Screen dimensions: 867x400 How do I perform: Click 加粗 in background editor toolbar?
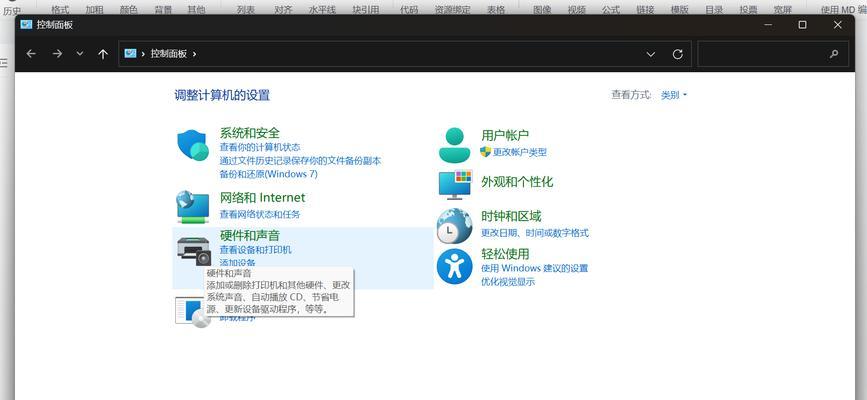(94, 9)
